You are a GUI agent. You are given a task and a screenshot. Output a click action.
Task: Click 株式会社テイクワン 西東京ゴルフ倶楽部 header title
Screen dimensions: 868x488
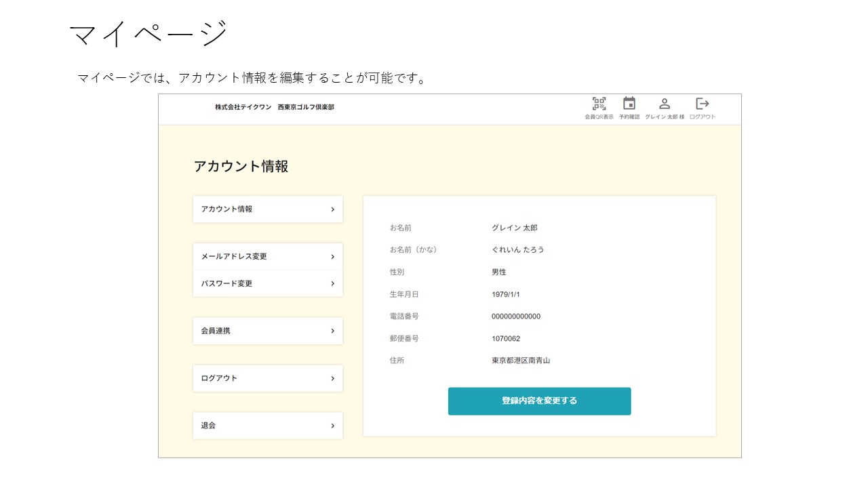(275, 107)
